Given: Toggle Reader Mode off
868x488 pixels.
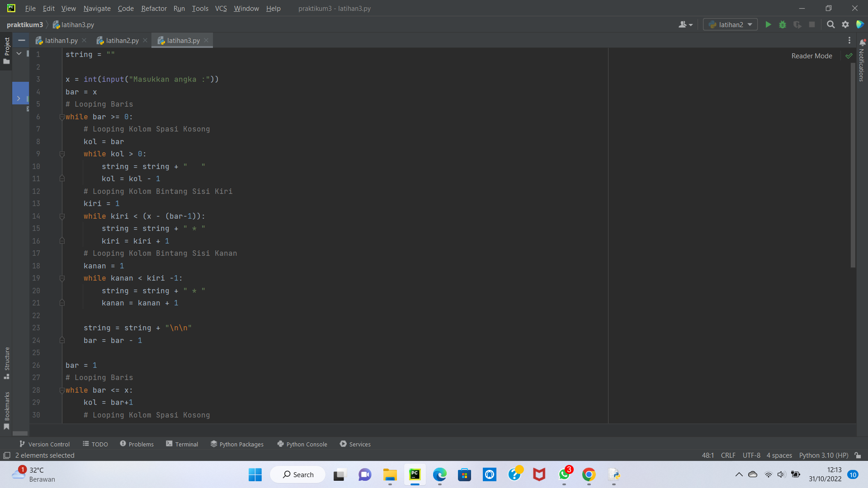Looking at the screenshot, I should 811,56.
